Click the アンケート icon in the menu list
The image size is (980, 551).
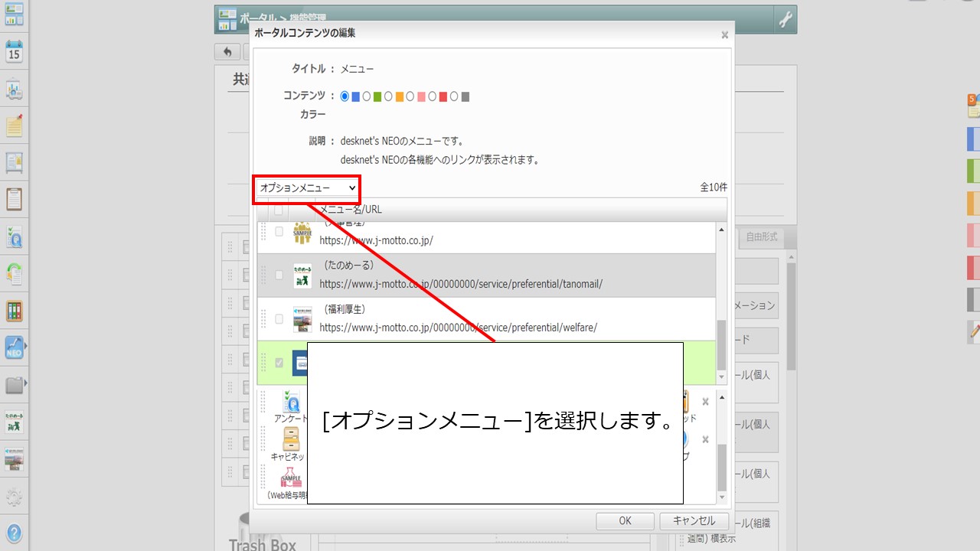[x=291, y=402]
